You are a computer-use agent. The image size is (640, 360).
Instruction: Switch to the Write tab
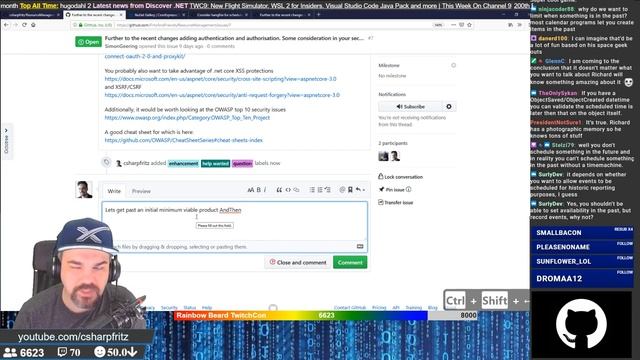tap(114, 191)
